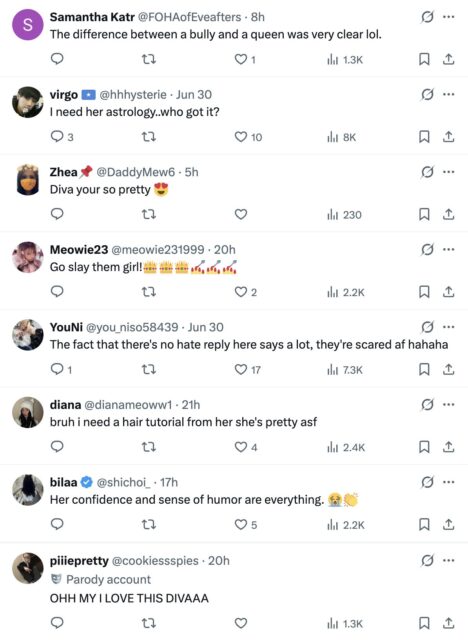This screenshot has height=640, width=468.
Task: Open the @hhhysterie profile handle
Action: click(x=133, y=95)
